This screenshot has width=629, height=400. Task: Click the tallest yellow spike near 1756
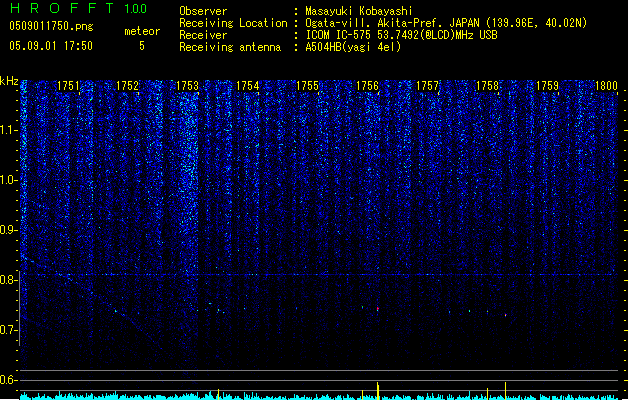point(378,391)
